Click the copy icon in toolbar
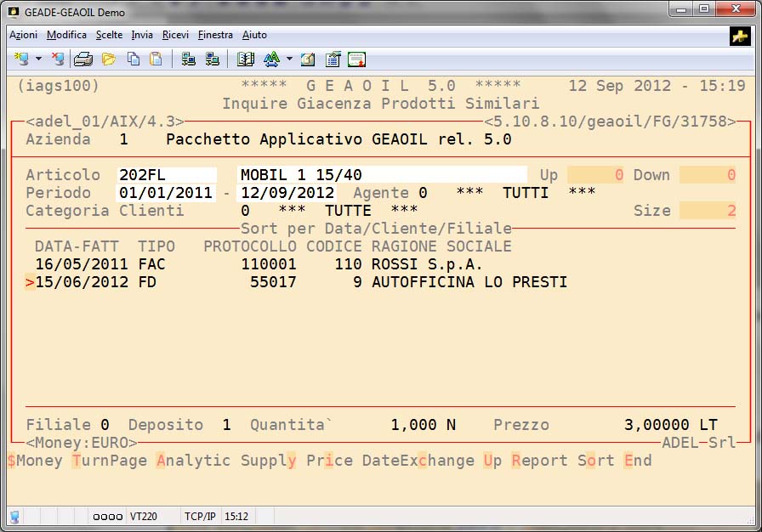The height and width of the screenshot is (532, 762). (x=134, y=59)
